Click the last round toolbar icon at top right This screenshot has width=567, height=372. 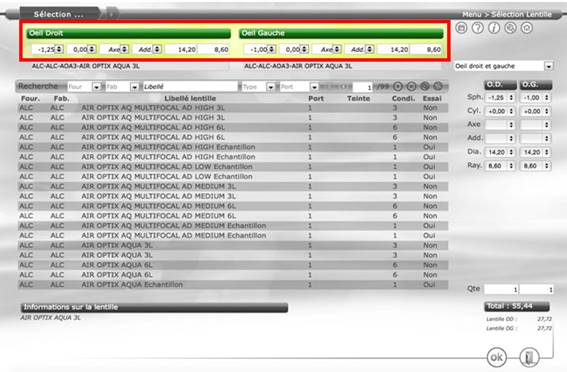527,28
